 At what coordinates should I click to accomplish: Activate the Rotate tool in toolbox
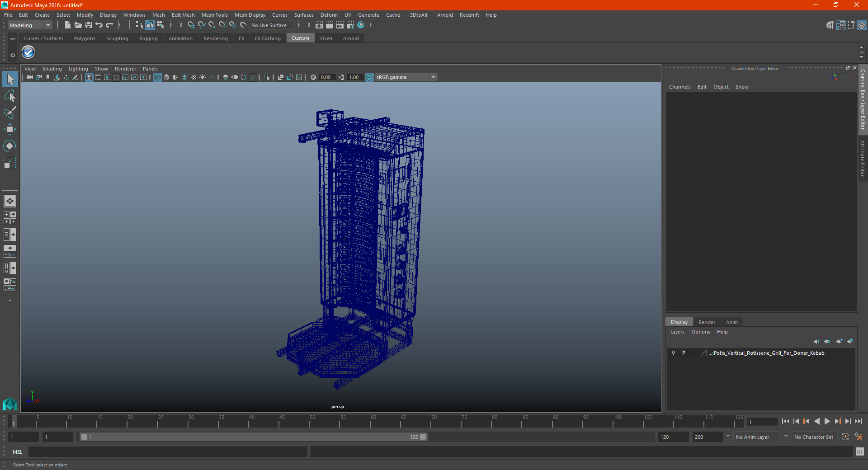point(10,146)
